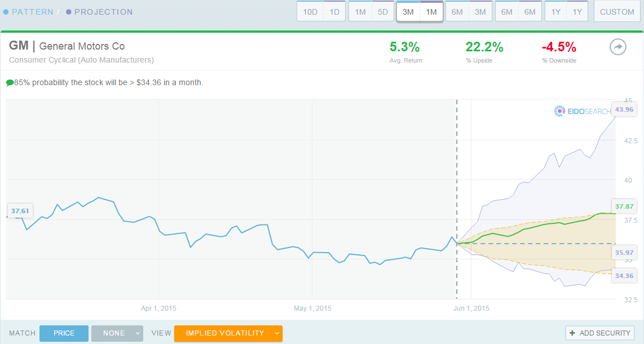Select the 1M projection beside 3M

tap(431, 12)
